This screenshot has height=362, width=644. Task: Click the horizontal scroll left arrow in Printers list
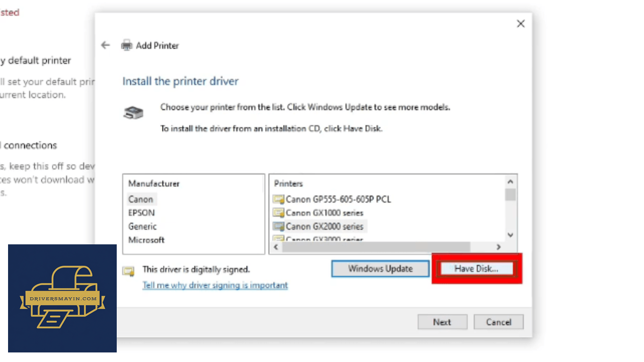[276, 247]
